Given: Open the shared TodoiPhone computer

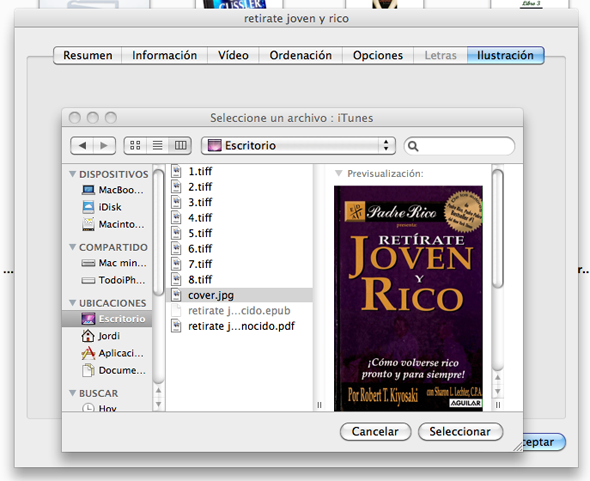Looking at the screenshot, I should (107, 280).
